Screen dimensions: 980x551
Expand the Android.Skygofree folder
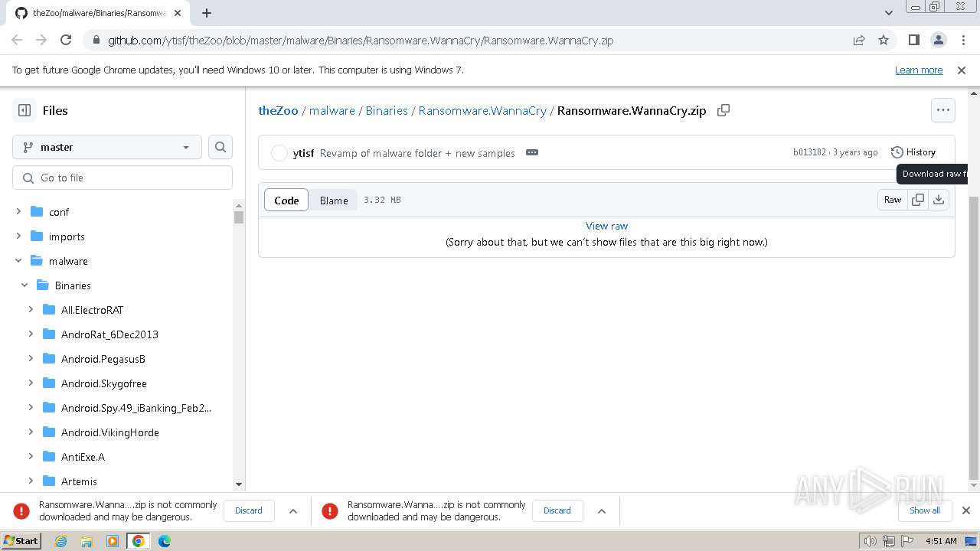pos(31,383)
